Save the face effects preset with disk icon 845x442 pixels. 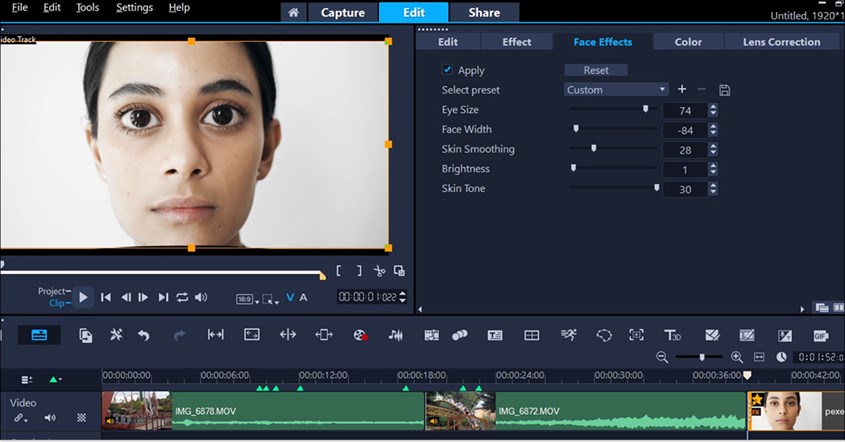coord(724,90)
